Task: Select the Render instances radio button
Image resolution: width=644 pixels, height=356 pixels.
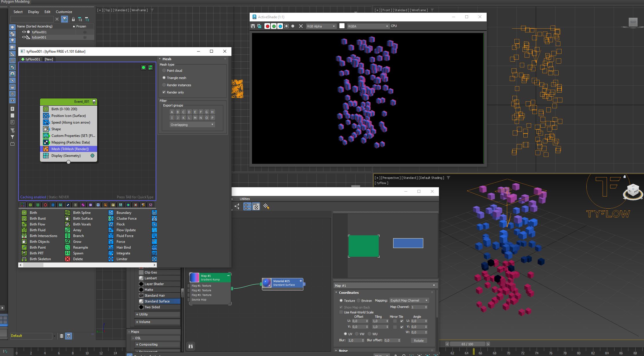Action: click(164, 85)
